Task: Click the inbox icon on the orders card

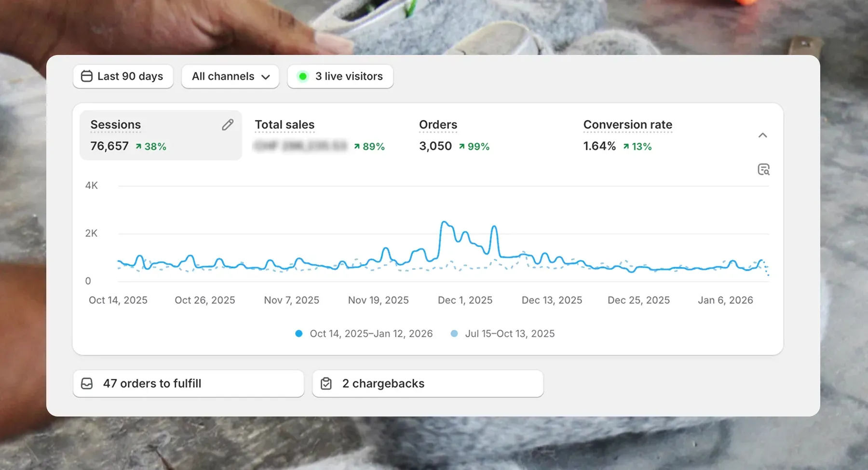Action: [87, 383]
